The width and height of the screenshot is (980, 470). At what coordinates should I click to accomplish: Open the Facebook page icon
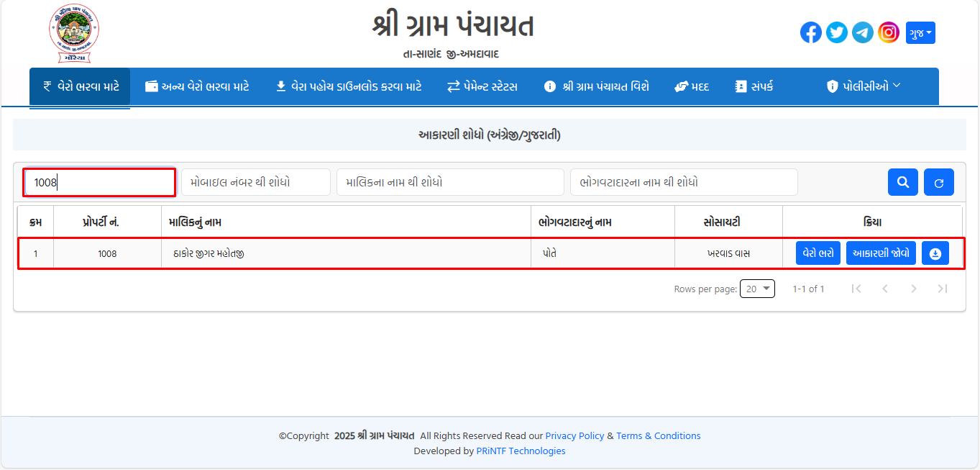[810, 32]
